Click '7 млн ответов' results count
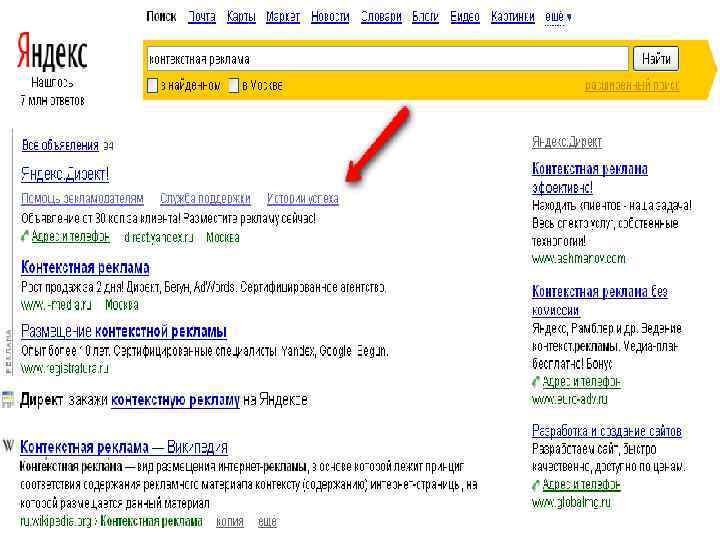Image resolution: width=720 pixels, height=540 pixels. pyautogui.click(x=52, y=100)
